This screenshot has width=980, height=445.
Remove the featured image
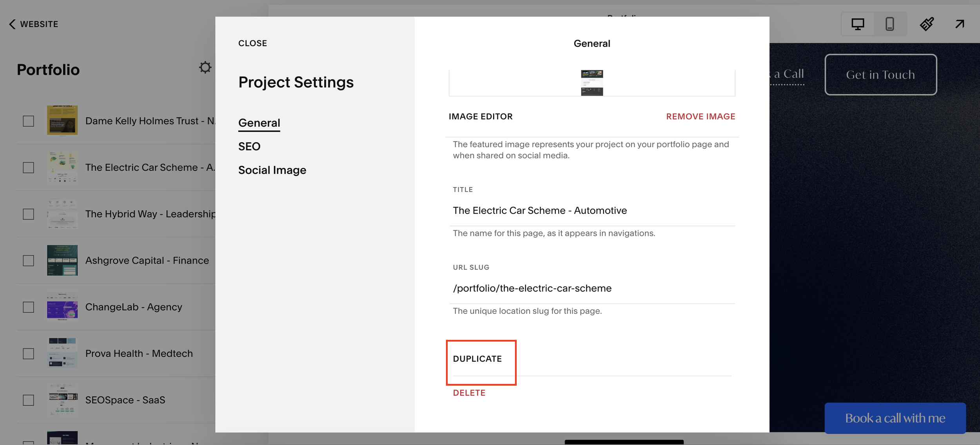pyautogui.click(x=701, y=117)
